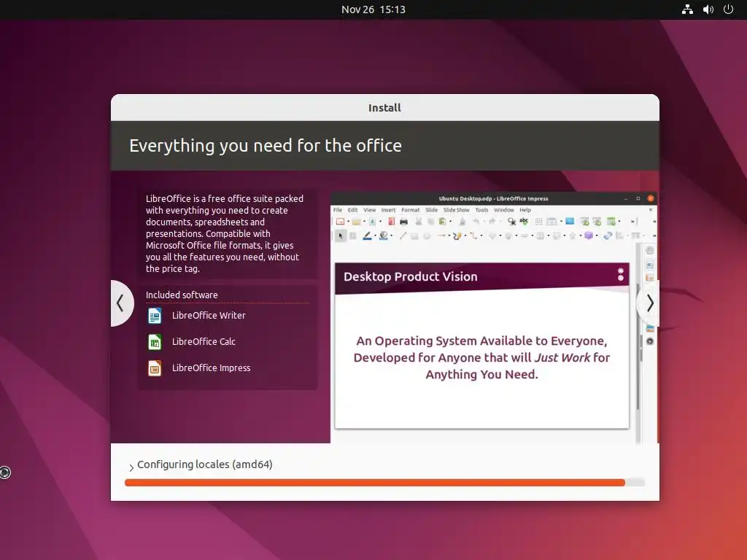Select the text "LibreOffice Impress" in the list
Image resolution: width=747 pixels, height=560 pixels.
(x=211, y=367)
